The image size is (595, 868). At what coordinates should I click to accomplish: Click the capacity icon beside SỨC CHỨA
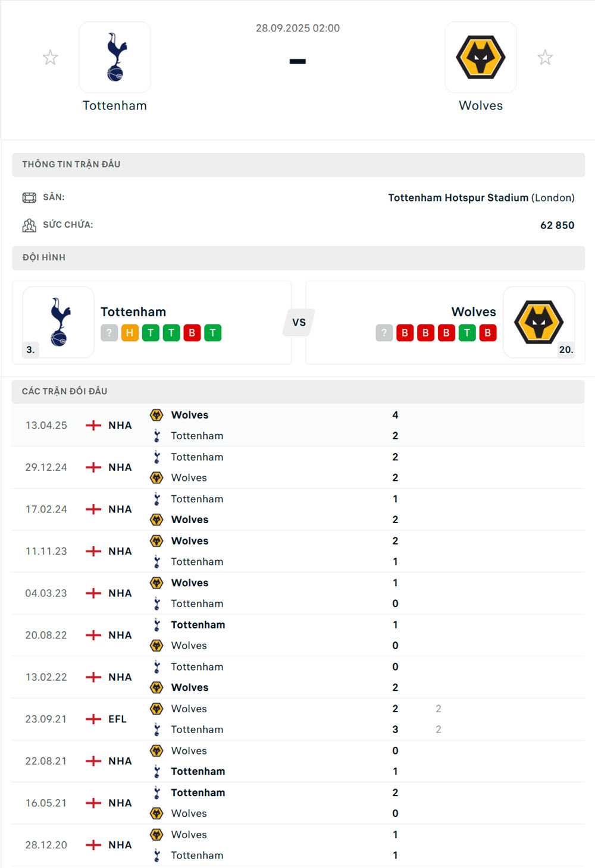click(x=29, y=225)
